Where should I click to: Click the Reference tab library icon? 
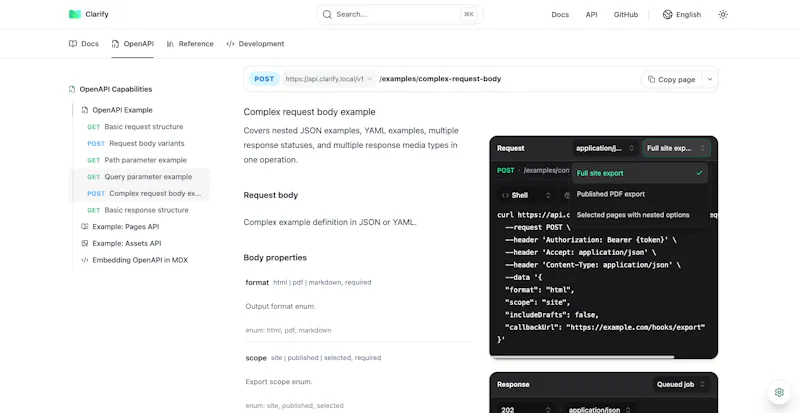pyautogui.click(x=170, y=44)
